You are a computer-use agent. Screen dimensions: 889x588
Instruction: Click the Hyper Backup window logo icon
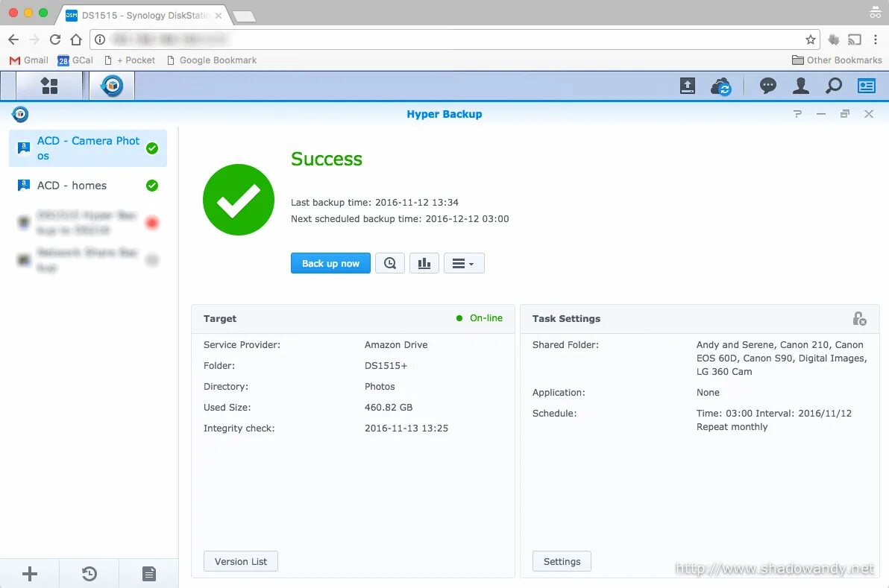[x=20, y=115]
